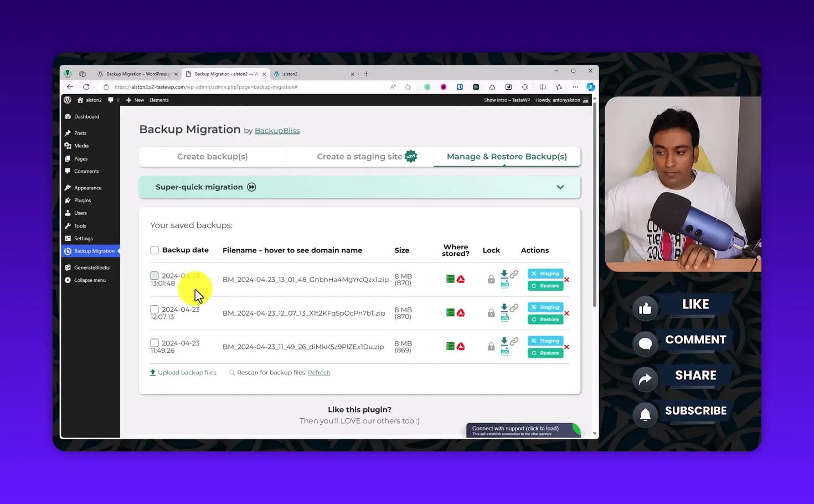Restore the 11:49:26 backup

point(545,353)
